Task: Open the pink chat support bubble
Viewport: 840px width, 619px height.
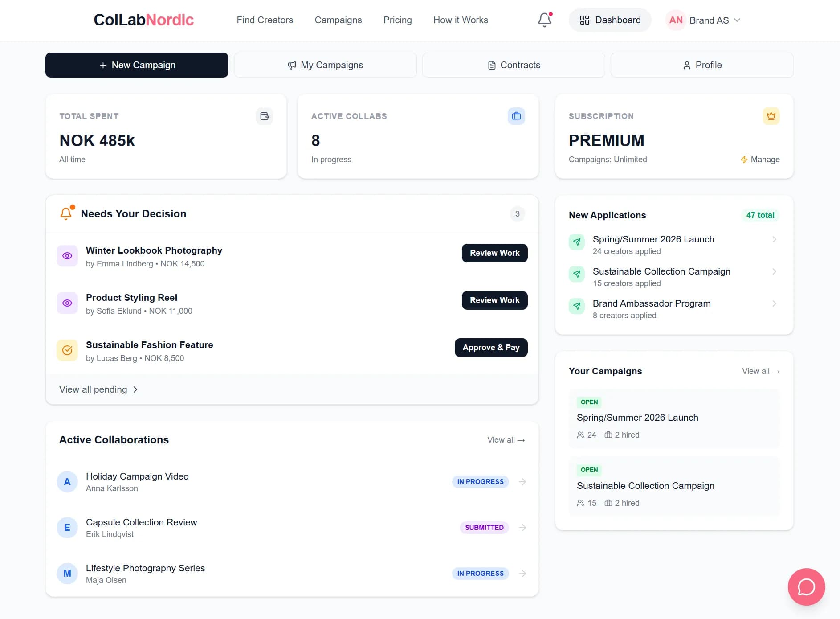Action: pyautogui.click(x=807, y=587)
